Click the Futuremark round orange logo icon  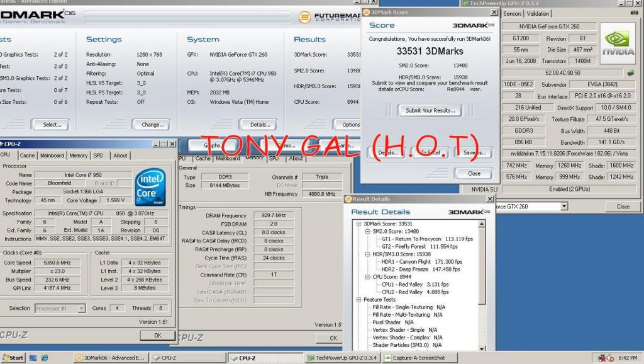(x=304, y=17)
